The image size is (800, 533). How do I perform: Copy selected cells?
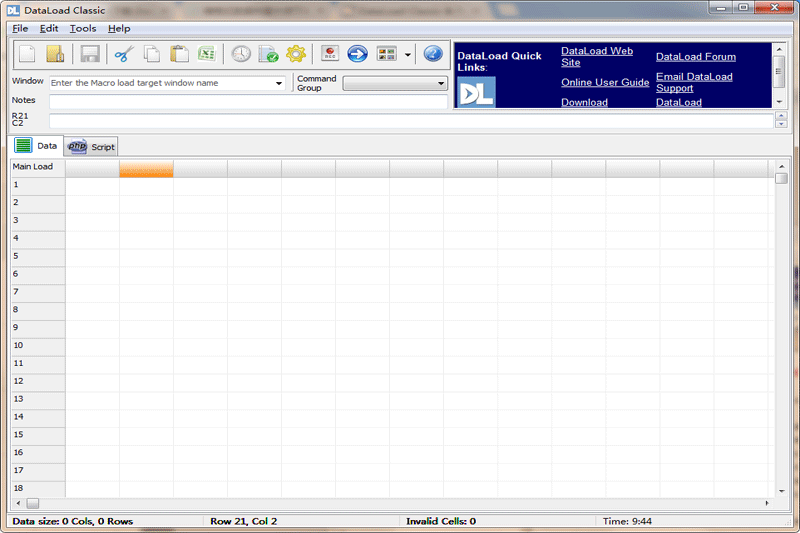[152, 54]
